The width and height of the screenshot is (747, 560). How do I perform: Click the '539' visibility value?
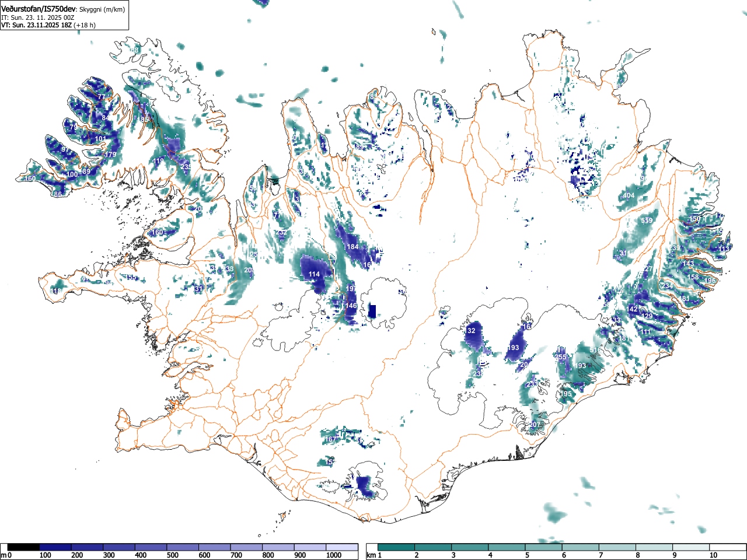tap(647, 220)
